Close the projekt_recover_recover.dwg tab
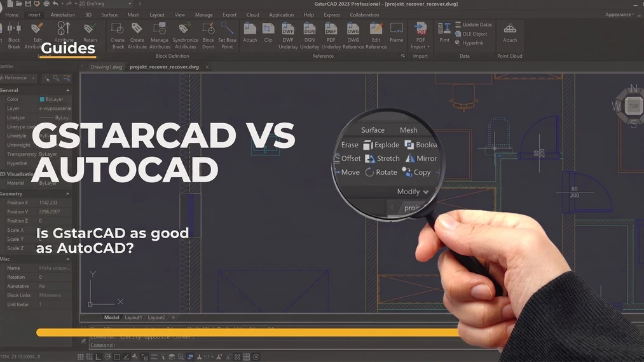644x362 pixels. [207, 67]
